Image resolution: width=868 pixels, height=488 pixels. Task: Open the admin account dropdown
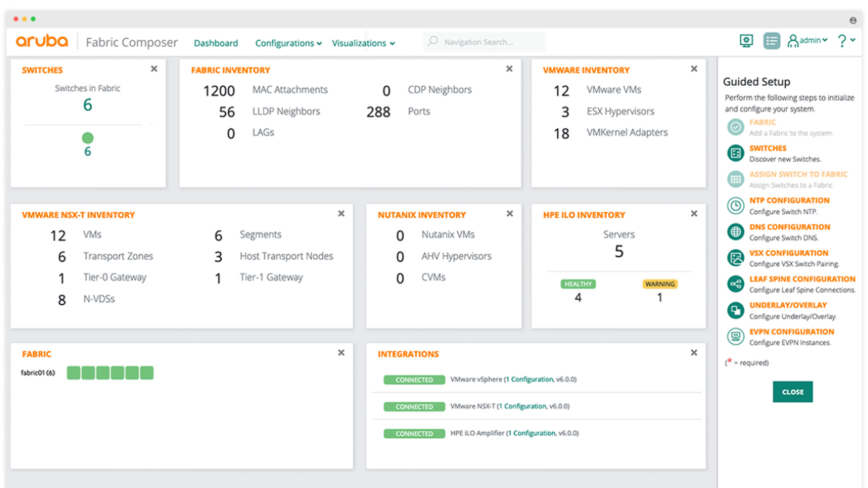coord(808,41)
